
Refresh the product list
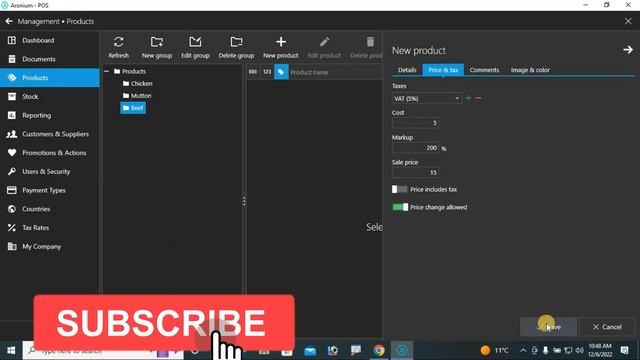pos(119,47)
